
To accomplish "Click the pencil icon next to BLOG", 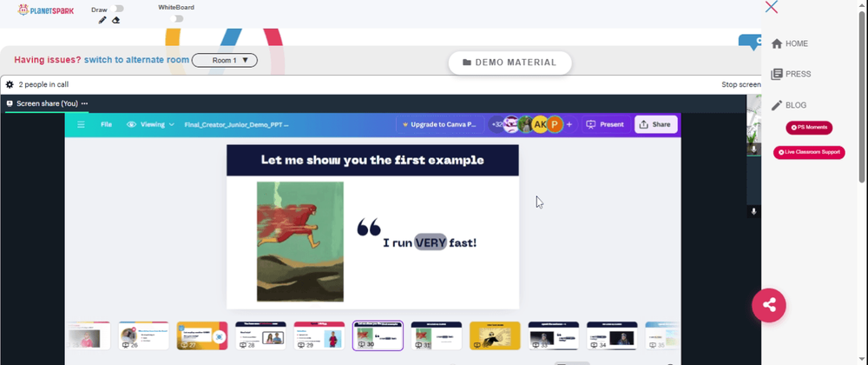I will (777, 105).
